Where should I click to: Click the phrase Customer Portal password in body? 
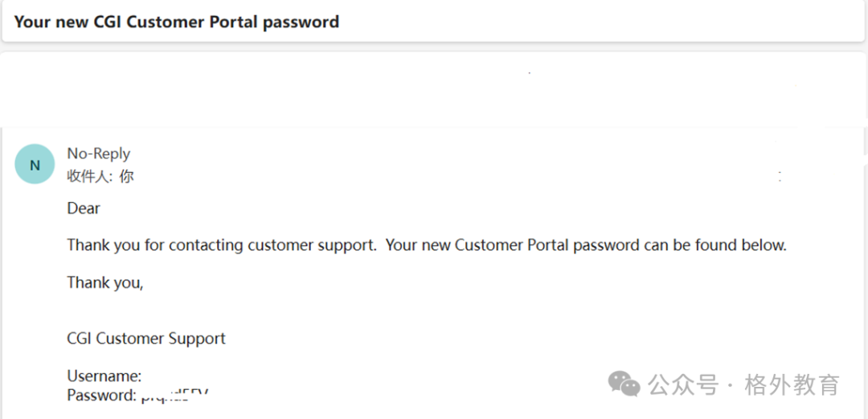click(547, 245)
